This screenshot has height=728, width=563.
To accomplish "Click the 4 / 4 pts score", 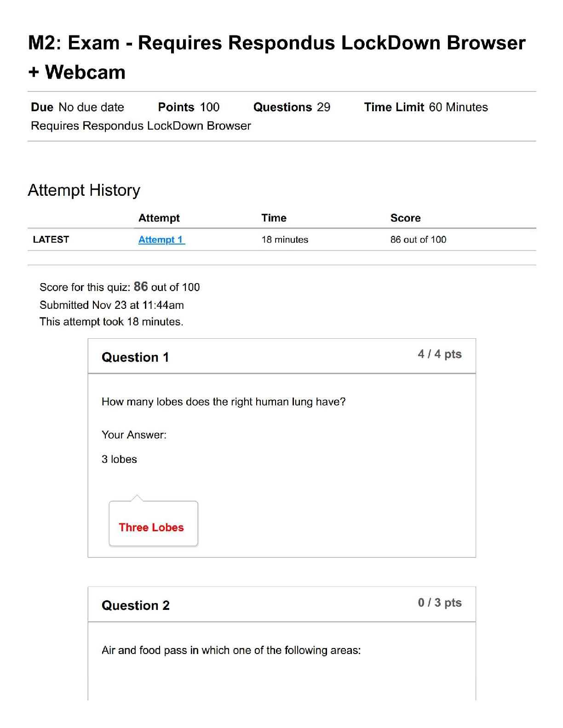I will click(439, 354).
